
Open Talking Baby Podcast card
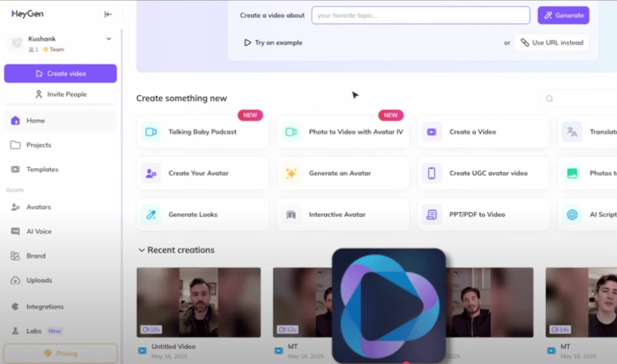coord(203,132)
